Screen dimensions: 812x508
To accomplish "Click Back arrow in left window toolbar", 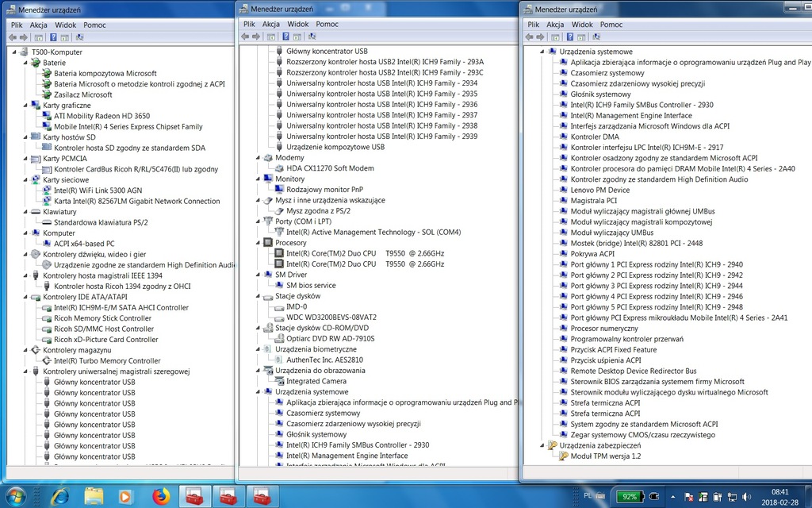I will click(x=13, y=37).
